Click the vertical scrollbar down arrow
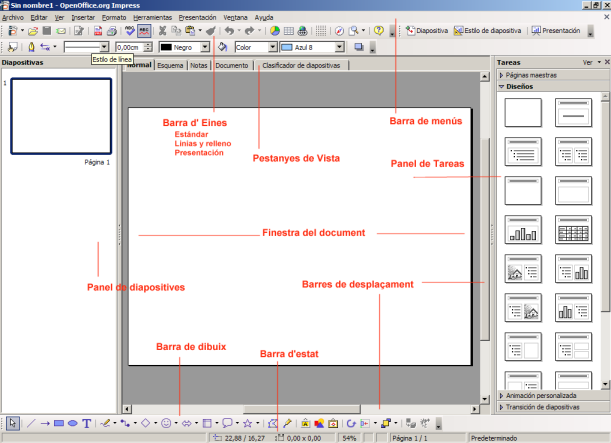The width and height of the screenshot is (611, 443). click(485, 399)
